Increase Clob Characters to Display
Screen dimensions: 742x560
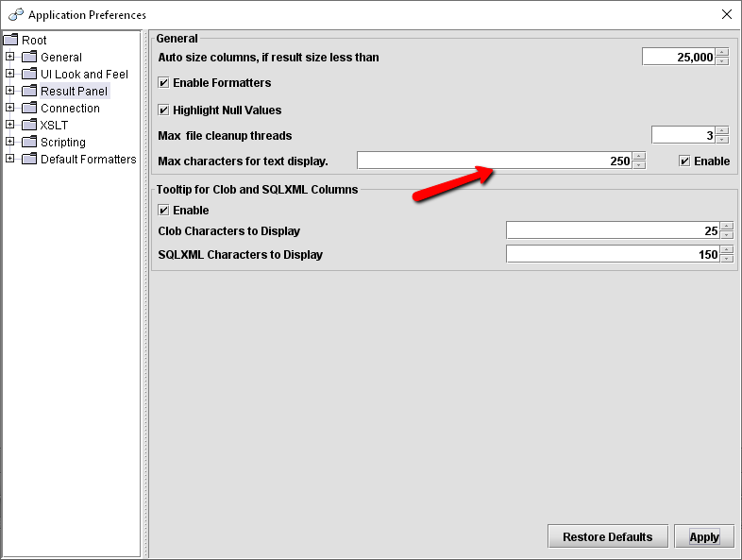727,227
